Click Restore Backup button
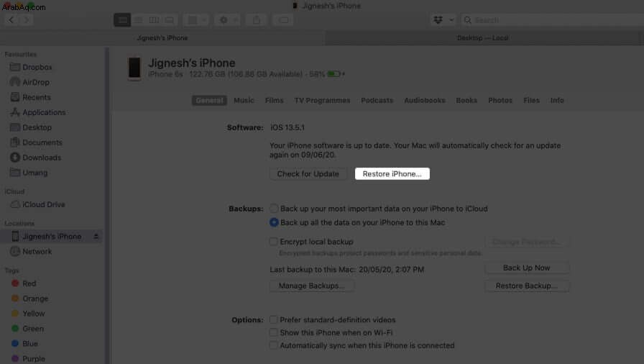644x364 pixels. point(527,286)
